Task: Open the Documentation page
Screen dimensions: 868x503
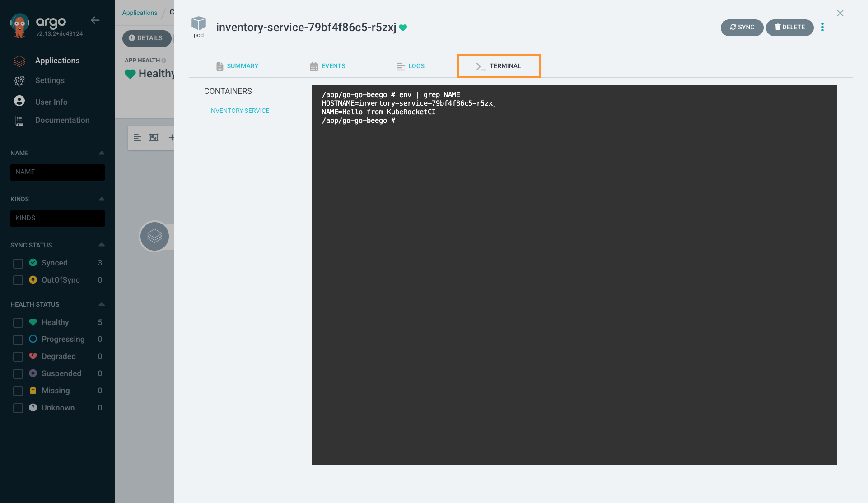Action: (62, 120)
